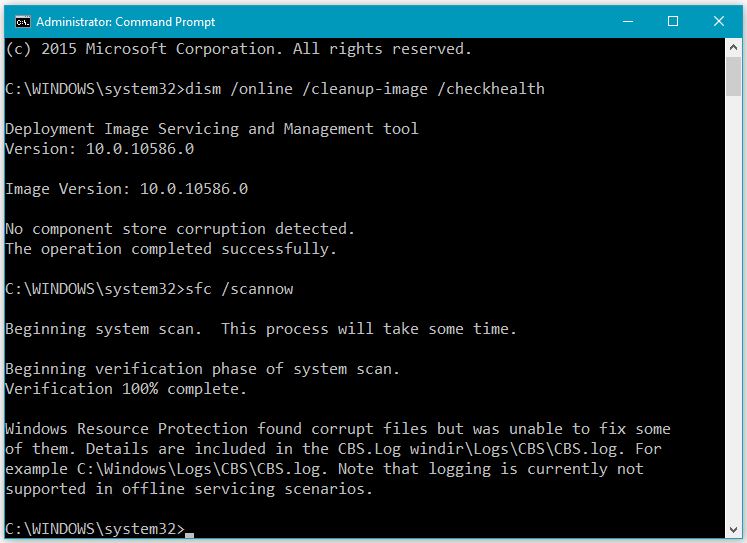Place cursor at the final C:\WINDOWS\system32> prompt
The image size is (747, 543).
[189, 530]
